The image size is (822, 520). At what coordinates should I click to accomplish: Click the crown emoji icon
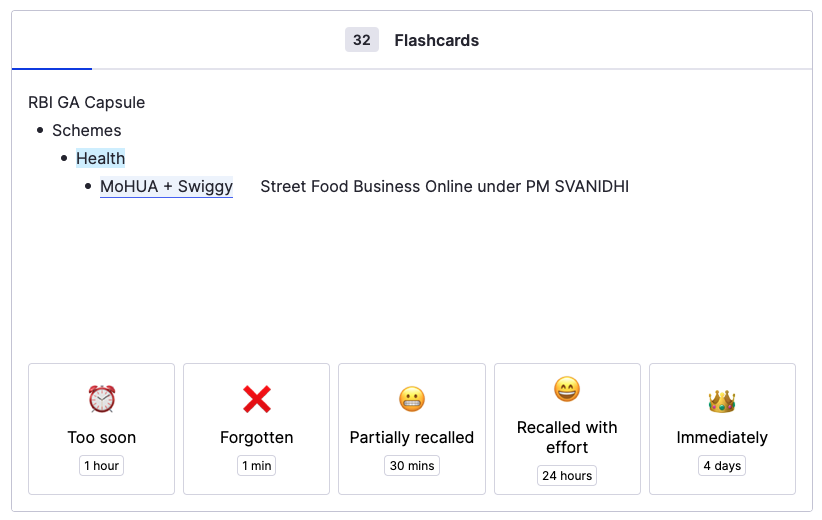pyautogui.click(x=722, y=401)
